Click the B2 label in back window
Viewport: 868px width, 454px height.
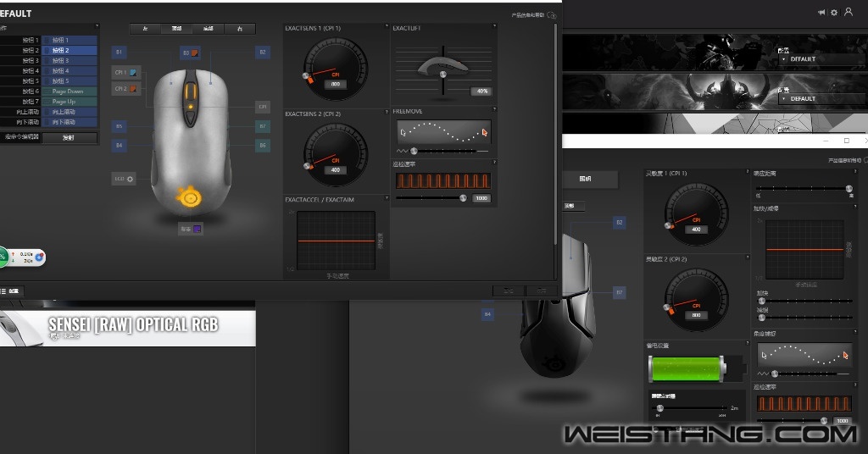point(620,222)
